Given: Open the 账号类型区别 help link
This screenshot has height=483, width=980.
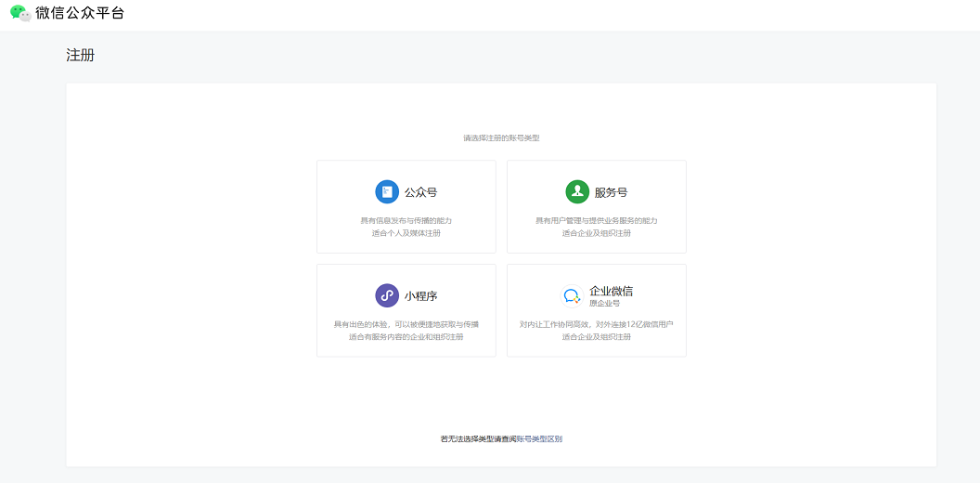Looking at the screenshot, I should [x=539, y=439].
